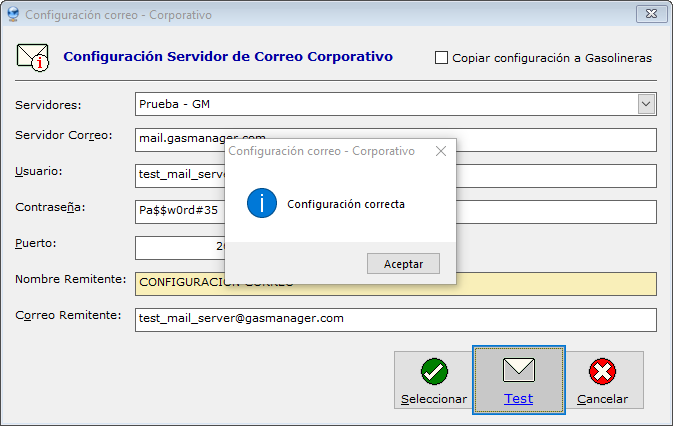673x426 pixels.
Task: Enable 'Copiar configuración a Gasolineras' checkbox
Action: tap(442, 58)
